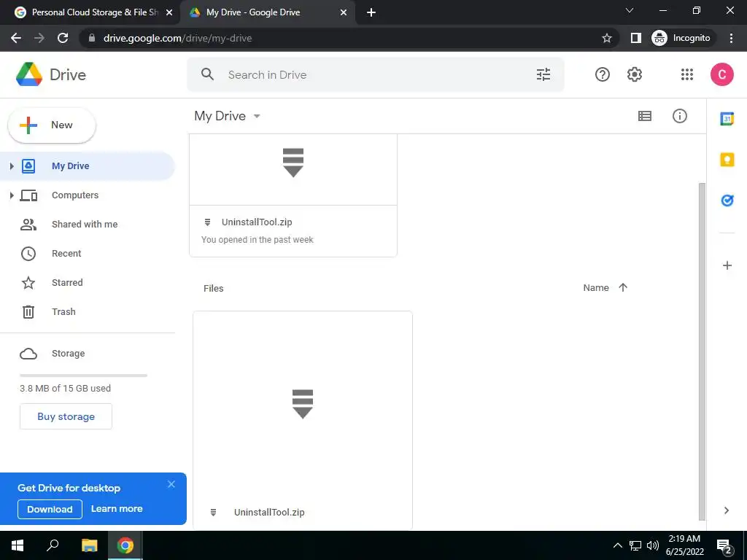747x560 pixels.
Task: Open a new browser tab
Action: 371,12
